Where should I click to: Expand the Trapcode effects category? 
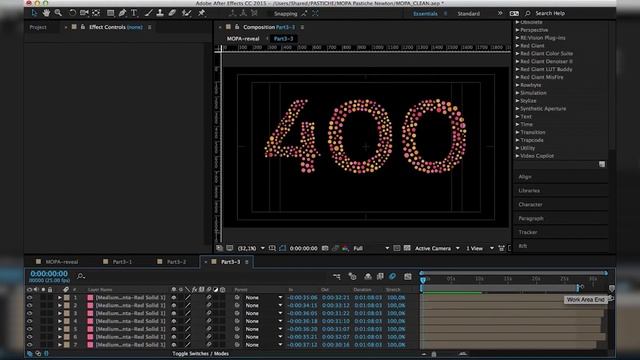(518, 140)
